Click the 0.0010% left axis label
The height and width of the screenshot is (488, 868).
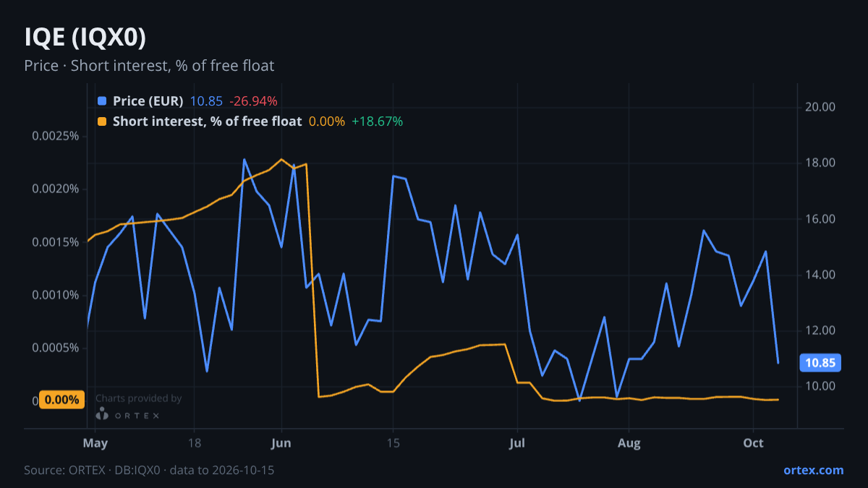coord(55,294)
